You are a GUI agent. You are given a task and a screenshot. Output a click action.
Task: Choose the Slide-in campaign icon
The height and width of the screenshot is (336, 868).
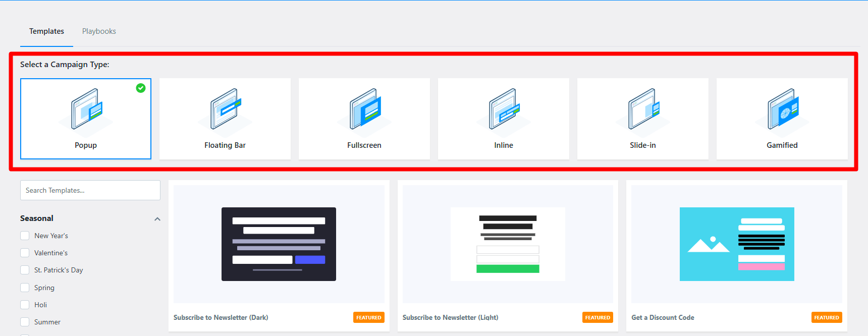click(643, 109)
